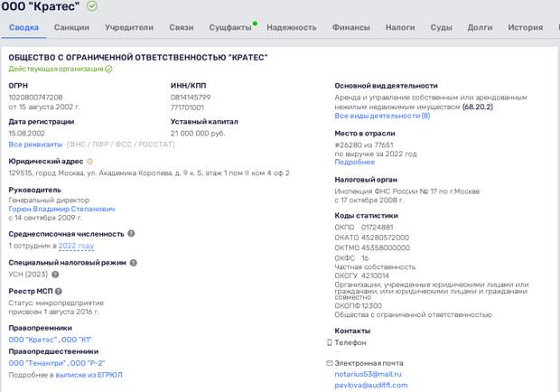This screenshot has width=560, height=392.
Task: Open help icon for Специальный налоговый режим
Action: coord(133,263)
